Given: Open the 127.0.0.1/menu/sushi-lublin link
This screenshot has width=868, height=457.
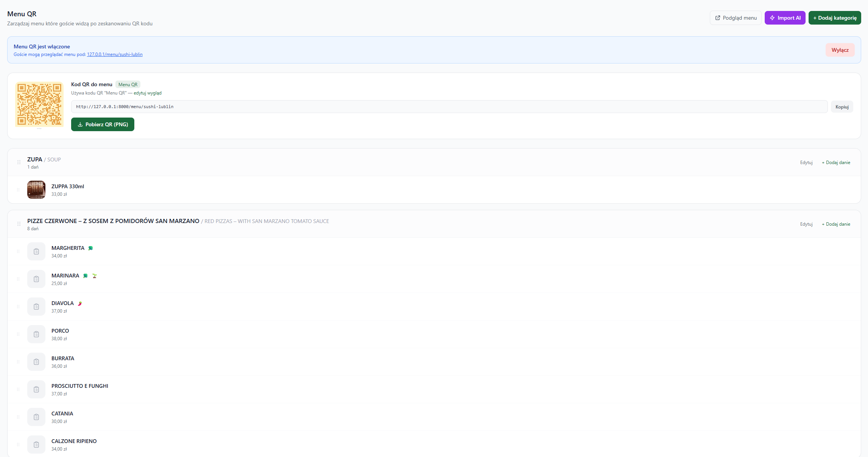Looking at the screenshot, I should coord(115,54).
